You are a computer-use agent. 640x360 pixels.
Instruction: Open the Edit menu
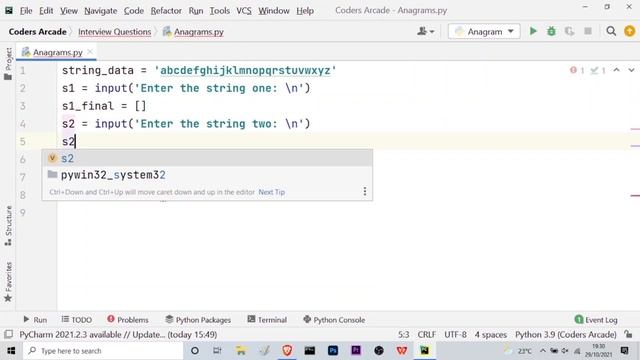point(46,11)
